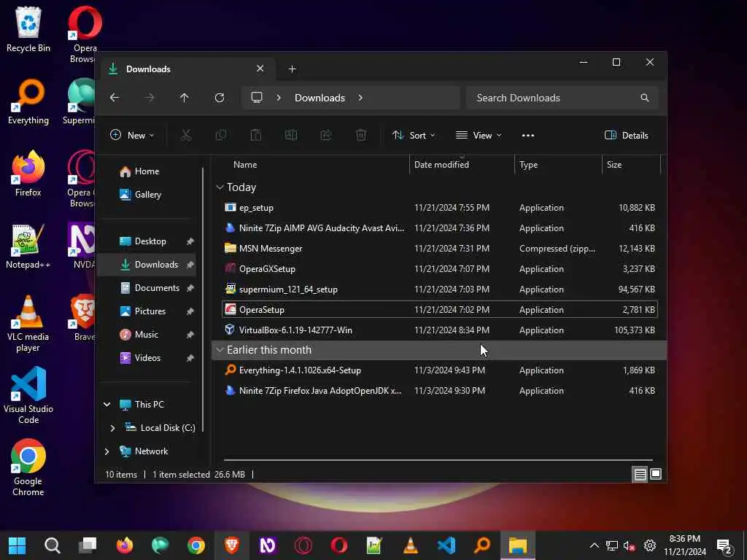This screenshot has height=560, width=747.
Task: Expand Local Disk (C:) tree node
Action: (112, 428)
